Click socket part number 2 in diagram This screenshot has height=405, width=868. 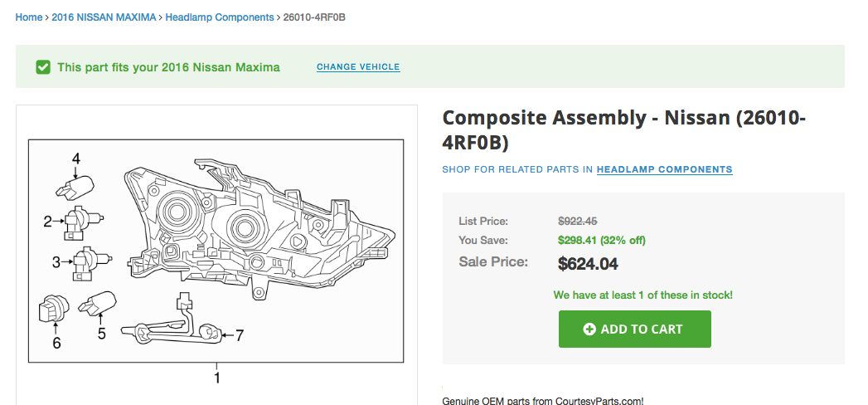79,220
